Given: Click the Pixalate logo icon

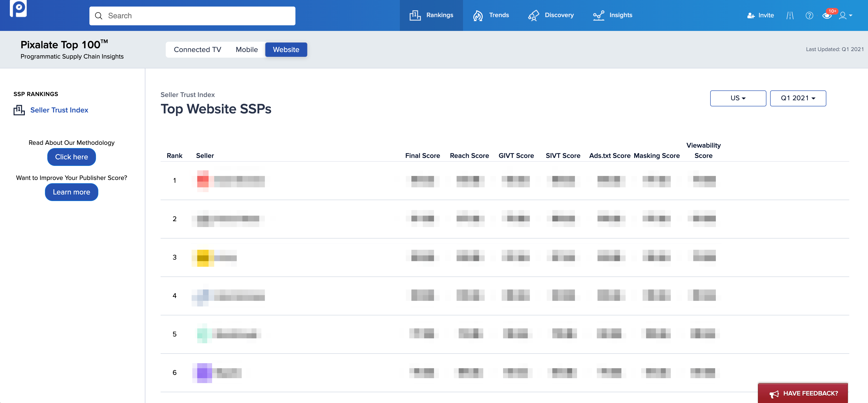Looking at the screenshot, I should click(18, 8).
